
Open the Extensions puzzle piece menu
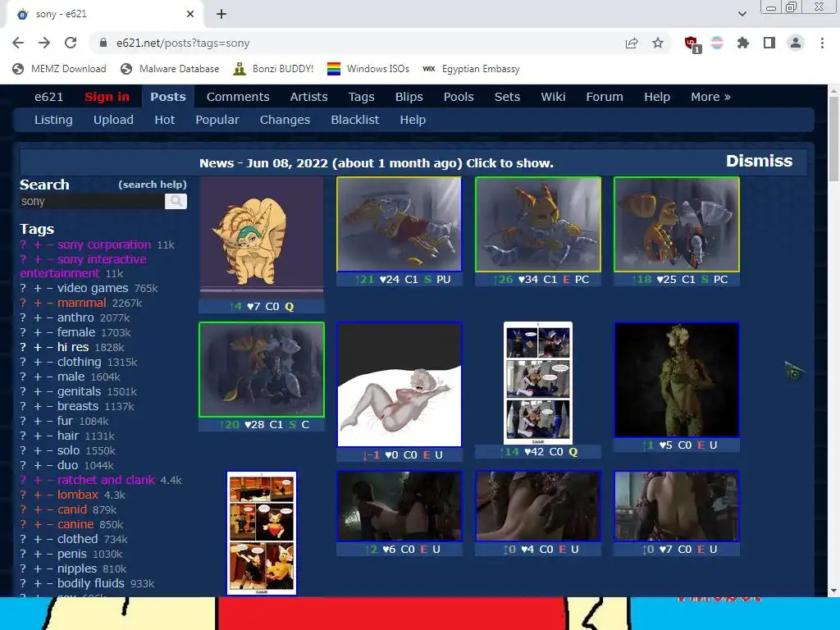[x=743, y=43]
